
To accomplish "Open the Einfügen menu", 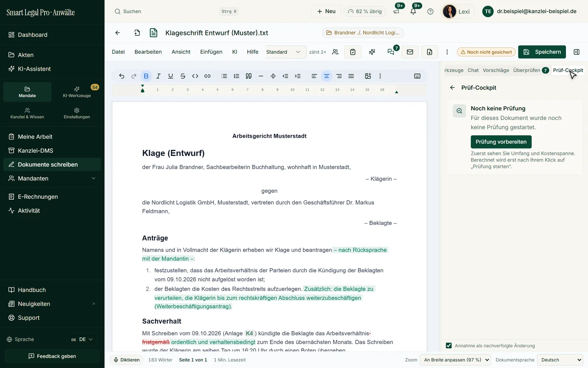I will (211, 52).
